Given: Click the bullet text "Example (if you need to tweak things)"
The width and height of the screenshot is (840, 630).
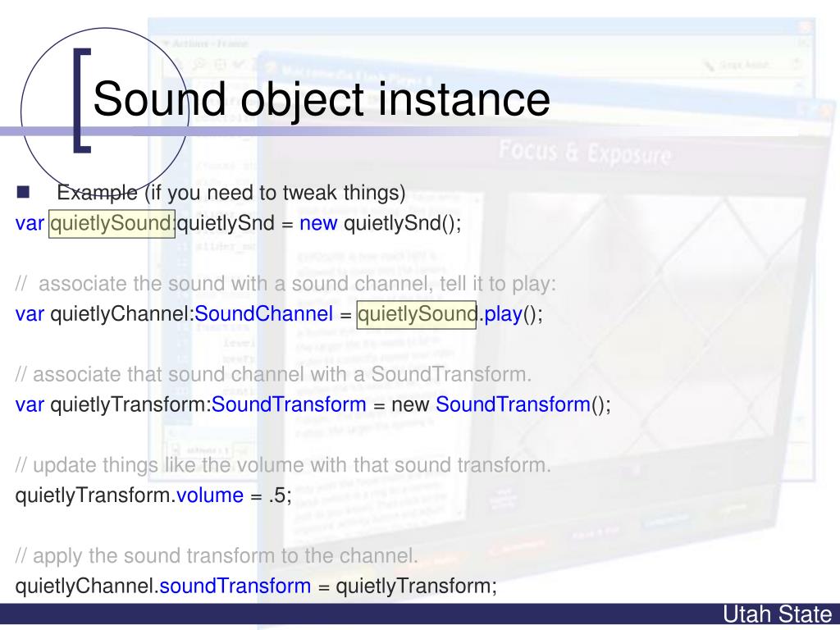Looking at the screenshot, I should [x=231, y=192].
